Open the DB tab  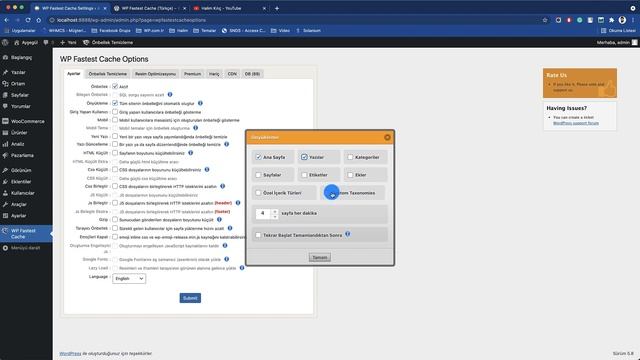[x=252, y=74]
